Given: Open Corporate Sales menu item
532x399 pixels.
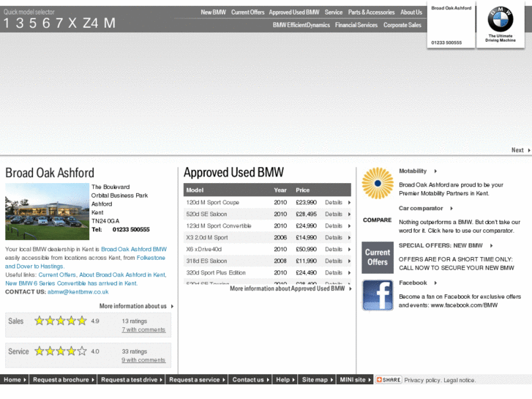Looking at the screenshot, I should 402,25.
